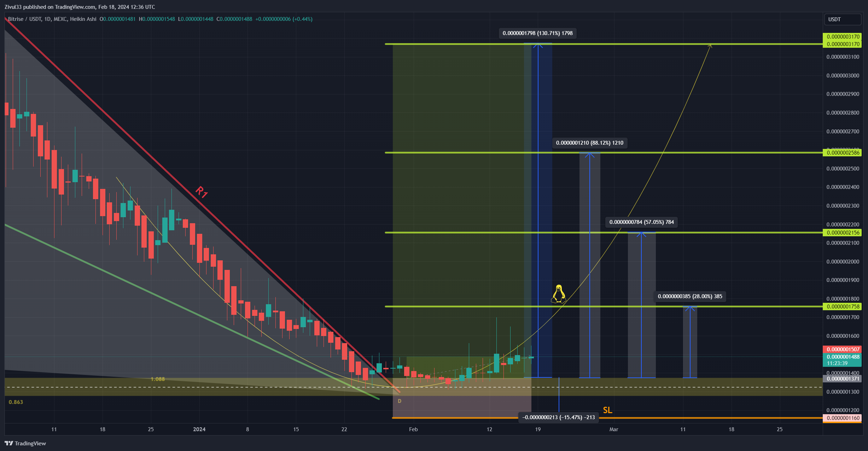This screenshot has width=868, height=451.
Task: Select the orange SL label
Action: click(607, 410)
